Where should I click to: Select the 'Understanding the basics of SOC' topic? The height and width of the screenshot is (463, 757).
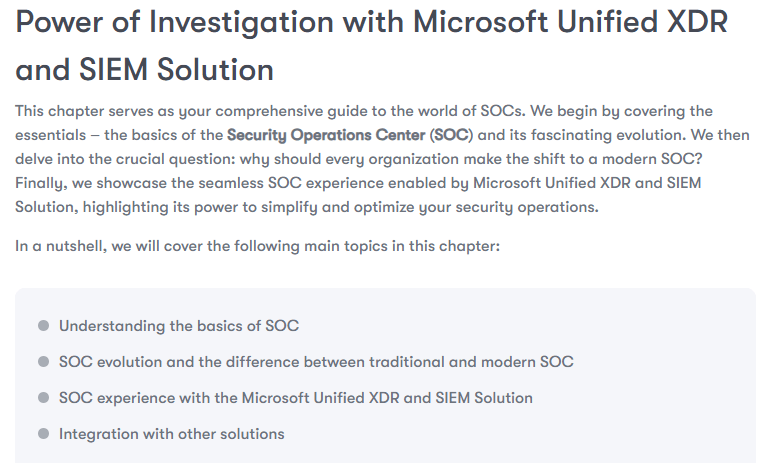[x=179, y=326]
